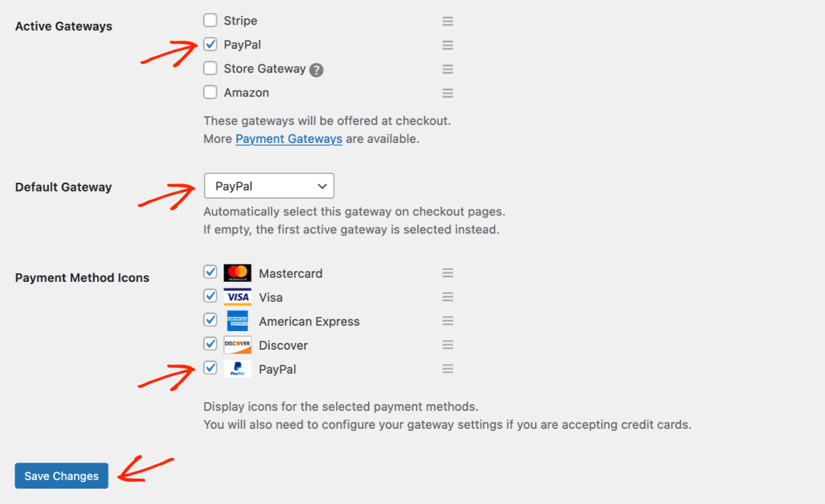825x504 pixels.
Task: Click the drag handle next to the Visa row
Action: click(448, 296)
